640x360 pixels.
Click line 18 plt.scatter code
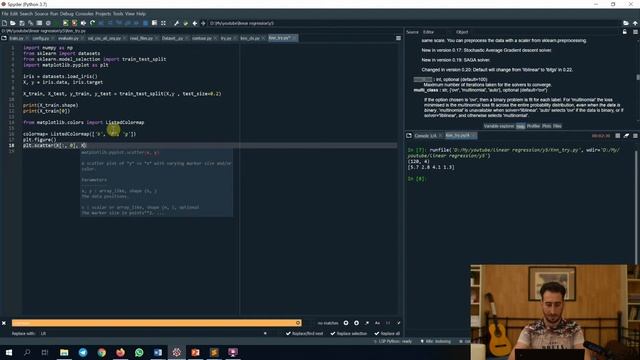click(x=55, y=145)
